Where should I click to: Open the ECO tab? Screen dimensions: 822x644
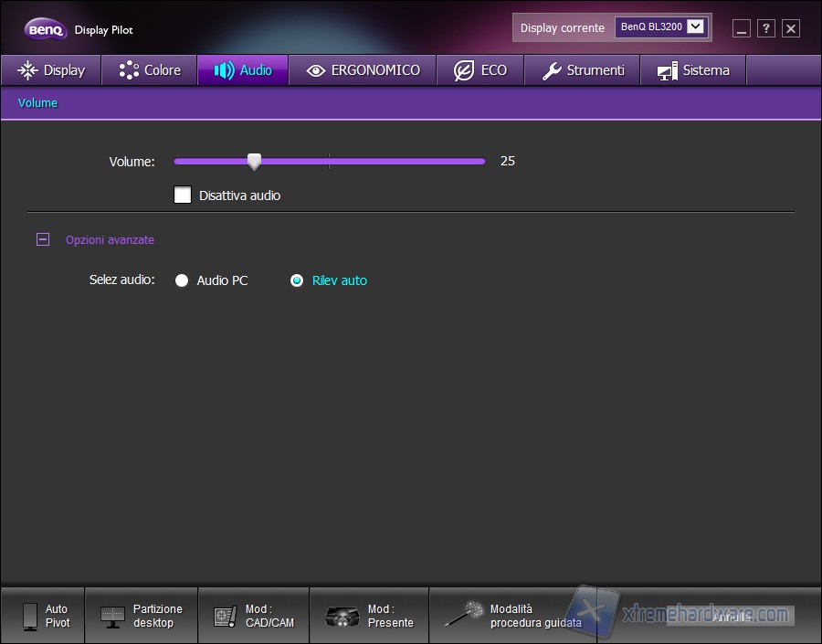tap(479, 70)
